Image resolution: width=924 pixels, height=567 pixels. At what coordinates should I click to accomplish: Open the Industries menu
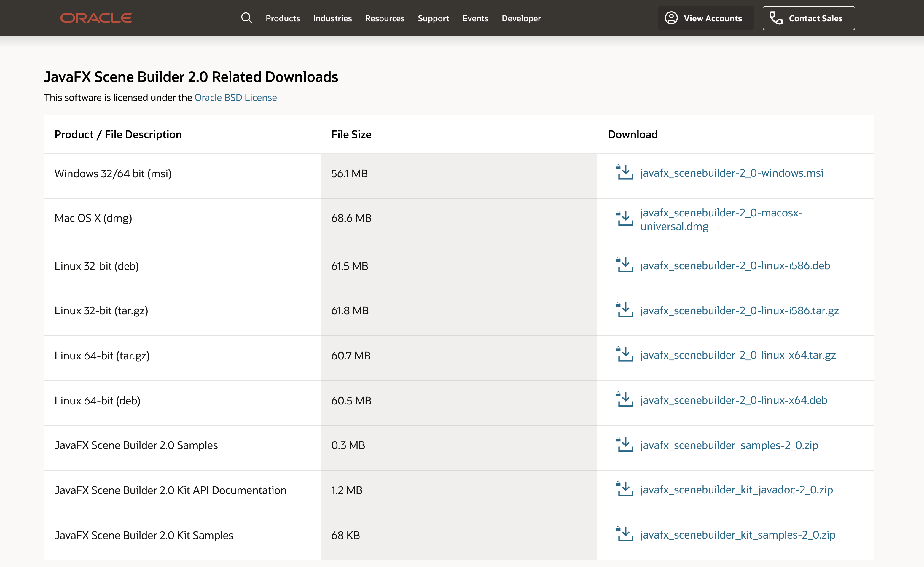[332, 18]
